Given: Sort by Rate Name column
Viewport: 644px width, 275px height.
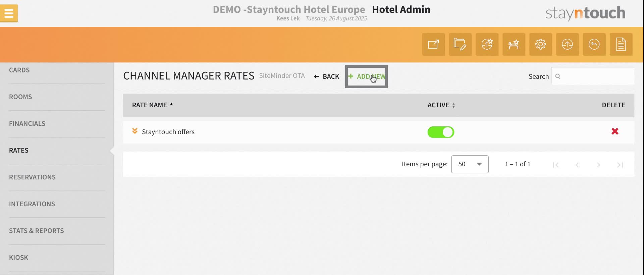Looking at the screenshot, I should tap(152, 105).
